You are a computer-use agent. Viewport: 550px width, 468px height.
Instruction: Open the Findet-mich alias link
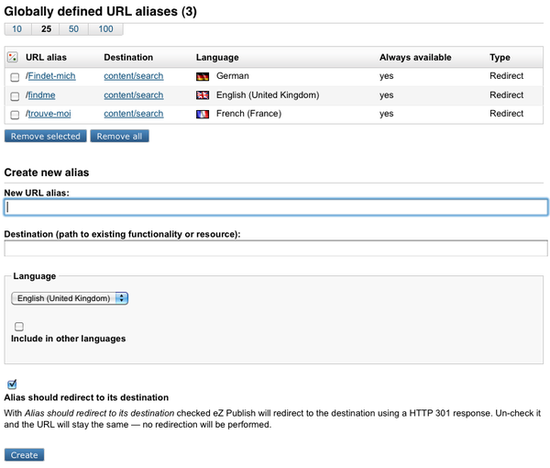52,76
